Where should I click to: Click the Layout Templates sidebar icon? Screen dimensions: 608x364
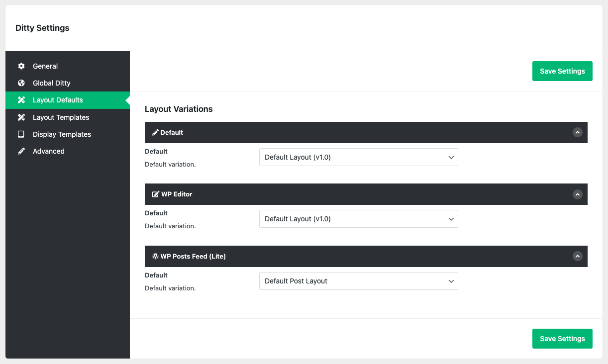[21, 117]
